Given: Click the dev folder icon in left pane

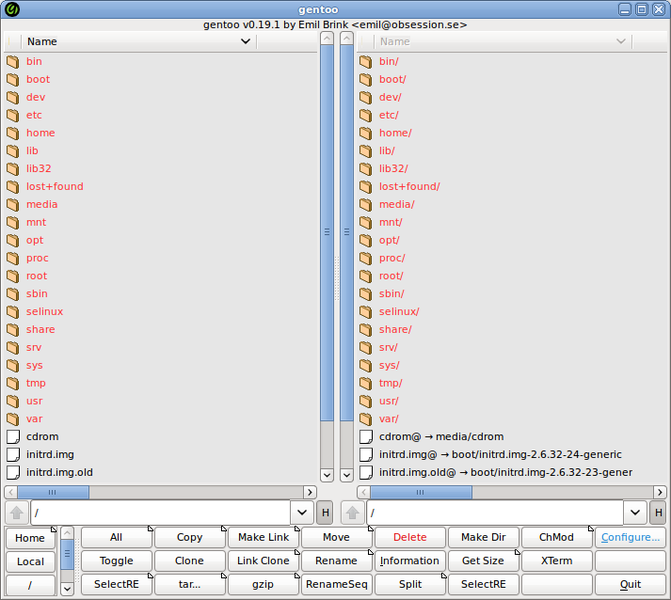Looking at the screenshot, I should click(13, 98).
